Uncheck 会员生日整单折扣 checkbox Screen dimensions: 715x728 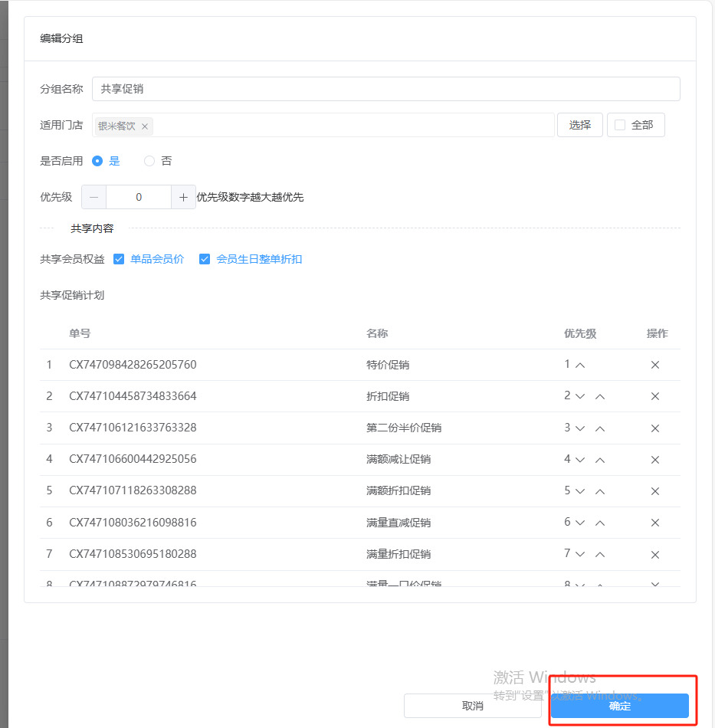205,259
